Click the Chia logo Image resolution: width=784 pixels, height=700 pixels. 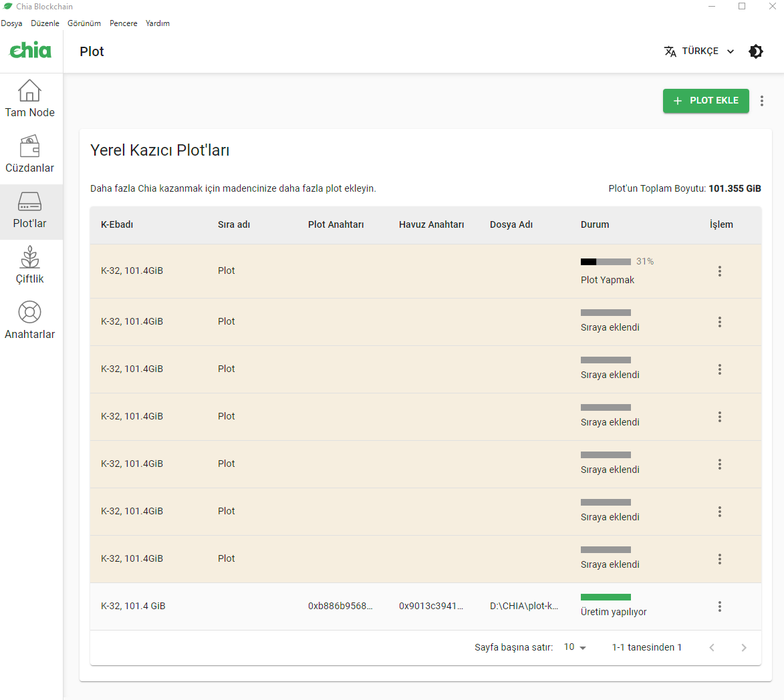tap(31, 50)
